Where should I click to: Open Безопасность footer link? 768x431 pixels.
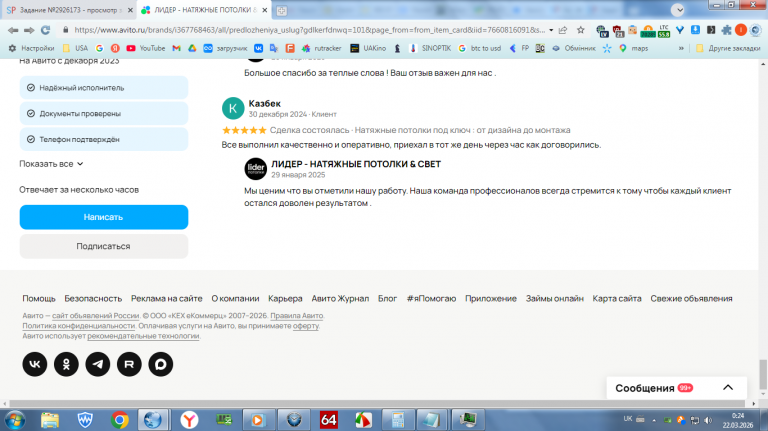(93, 298)
